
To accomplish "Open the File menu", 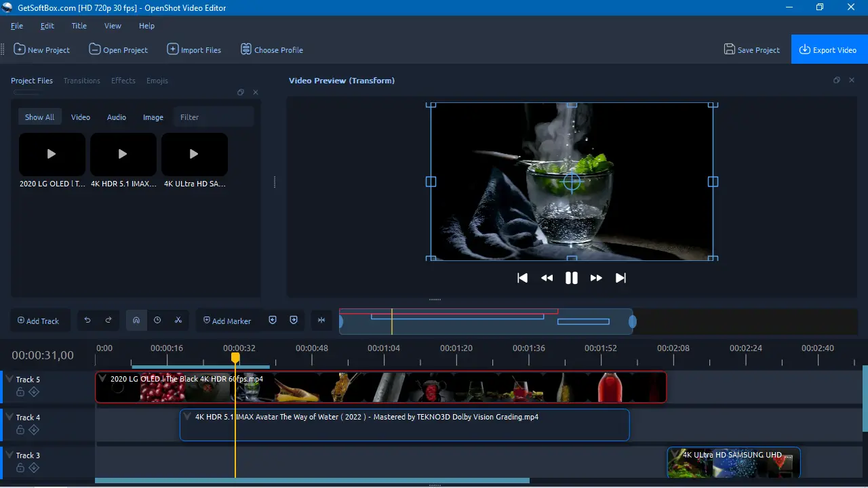I will click(17, 26).
